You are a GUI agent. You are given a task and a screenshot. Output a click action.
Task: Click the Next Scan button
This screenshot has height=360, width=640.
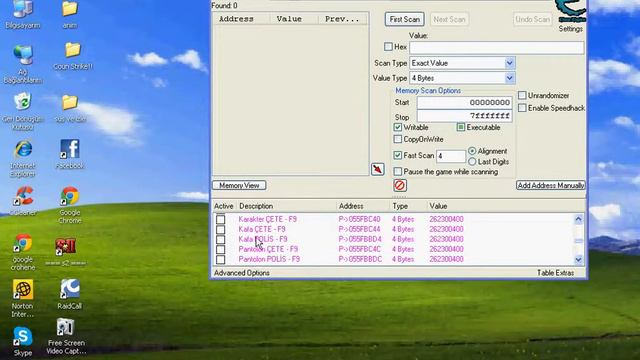(x=449, y=19)
